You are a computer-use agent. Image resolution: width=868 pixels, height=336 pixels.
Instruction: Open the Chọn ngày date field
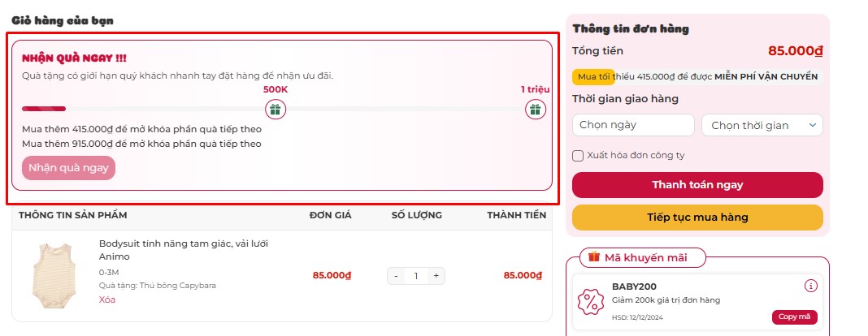(x=633, y=125)
